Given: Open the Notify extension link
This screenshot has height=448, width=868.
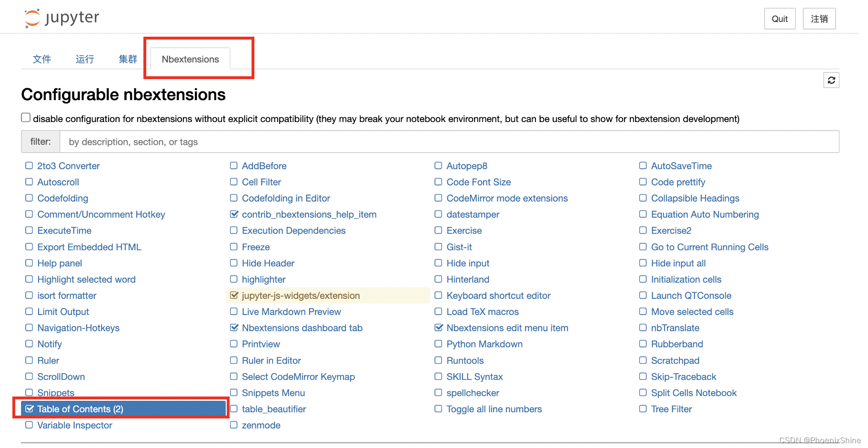Looking at the screenshot, I should pos(50,344).
